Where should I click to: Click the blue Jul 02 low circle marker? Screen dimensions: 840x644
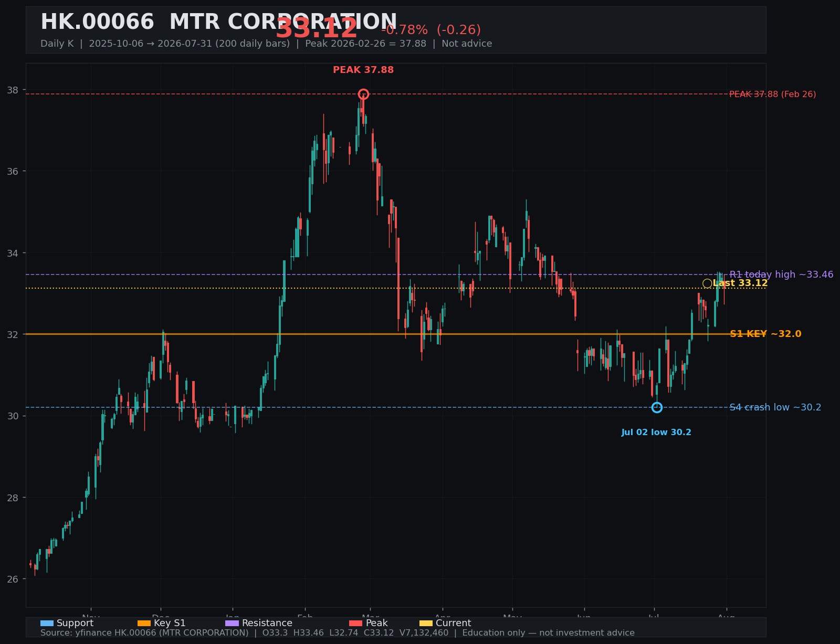[657, 408]
